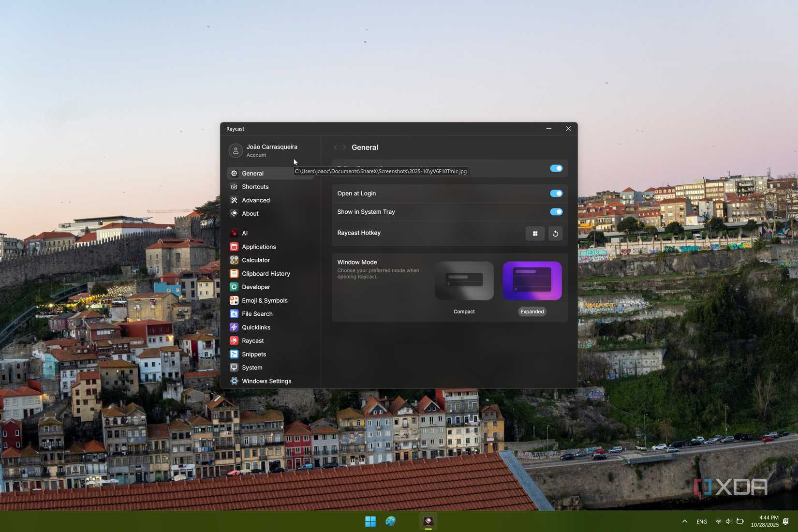The height and width of the screenshot is (532, 798).
Task: Click the "Open at Login" label text
Action: click(356, 193)
